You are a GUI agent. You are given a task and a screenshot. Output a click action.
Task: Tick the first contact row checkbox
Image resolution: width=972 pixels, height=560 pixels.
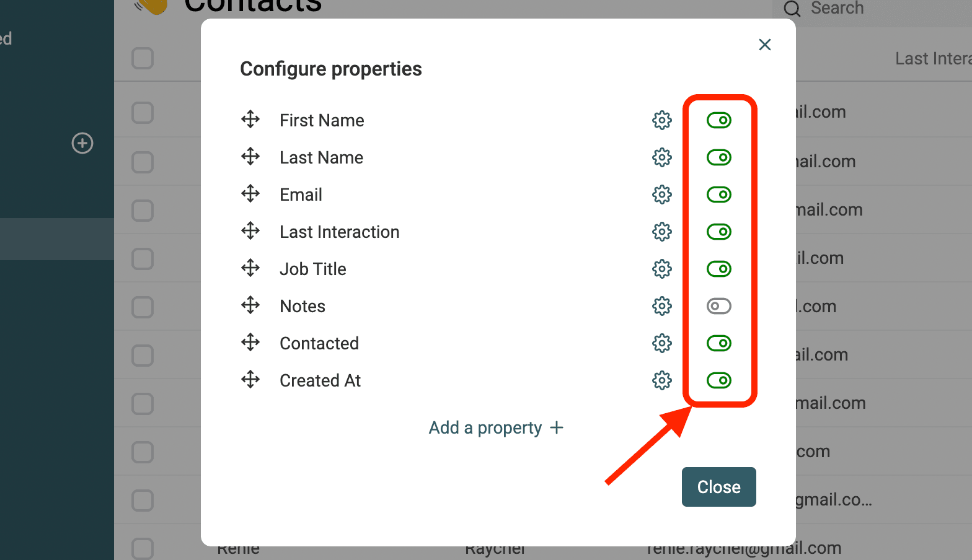(x=143, y=112)
